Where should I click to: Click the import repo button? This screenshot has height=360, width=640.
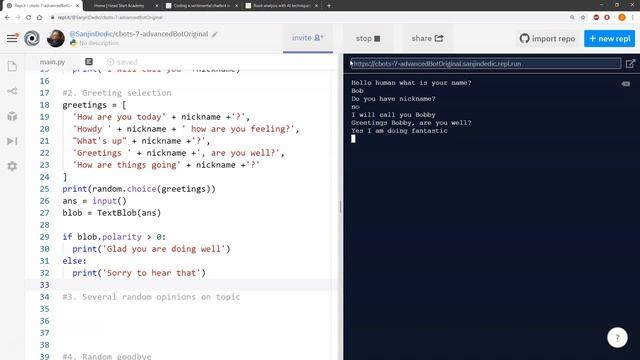click(x=547, y=39)
